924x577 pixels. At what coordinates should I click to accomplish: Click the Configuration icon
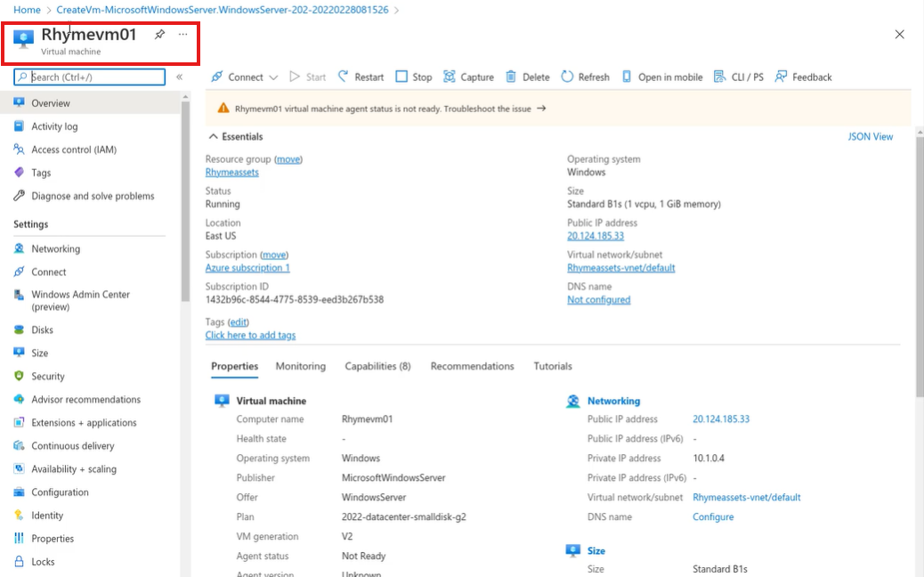point(19,492)
